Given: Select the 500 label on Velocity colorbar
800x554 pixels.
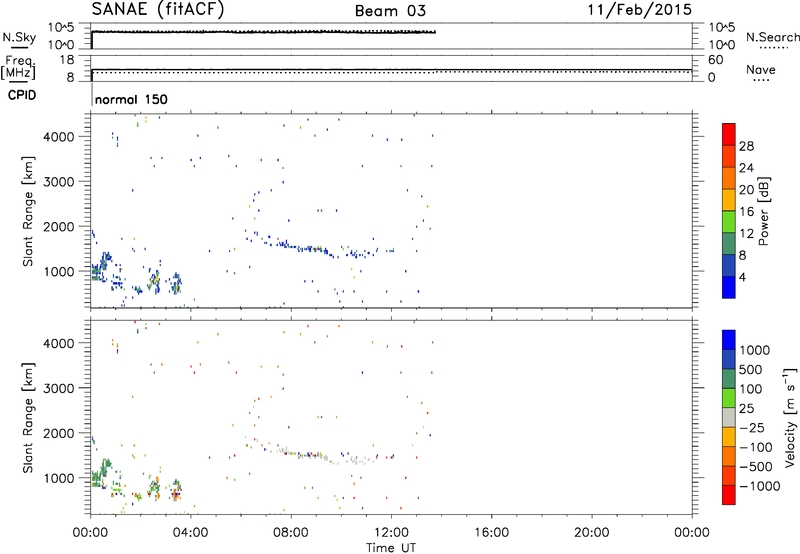Looking at the screenshot, I should [752, 369].
